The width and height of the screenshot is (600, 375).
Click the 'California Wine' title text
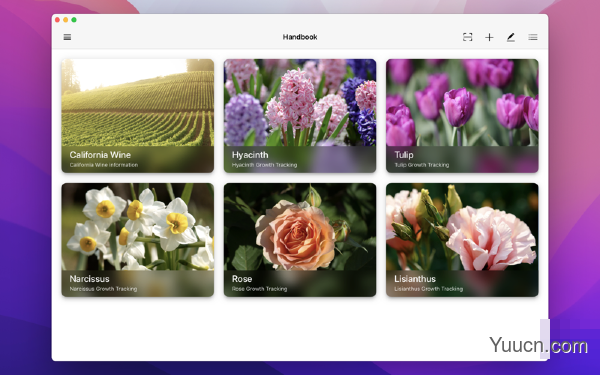pos(100,155)
